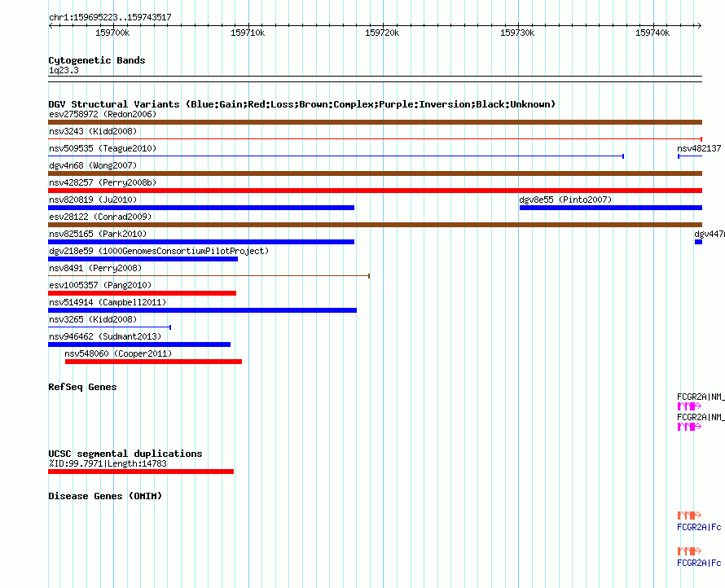Click the upper orange OMIM FCGR2A gene glyph
The width and height of the screenshot is (725, 588).
(689, 515)
